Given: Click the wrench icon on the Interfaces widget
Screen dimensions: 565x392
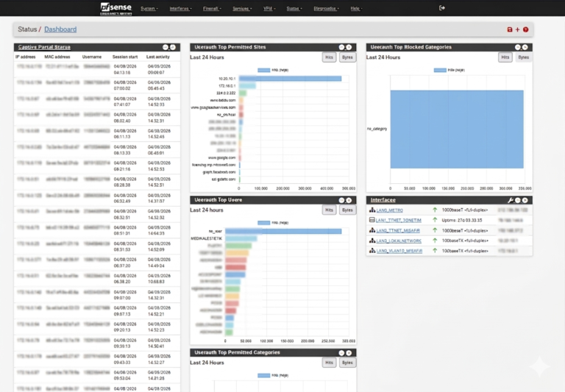Looking at the screenshot, I should [x=511, y=200].
